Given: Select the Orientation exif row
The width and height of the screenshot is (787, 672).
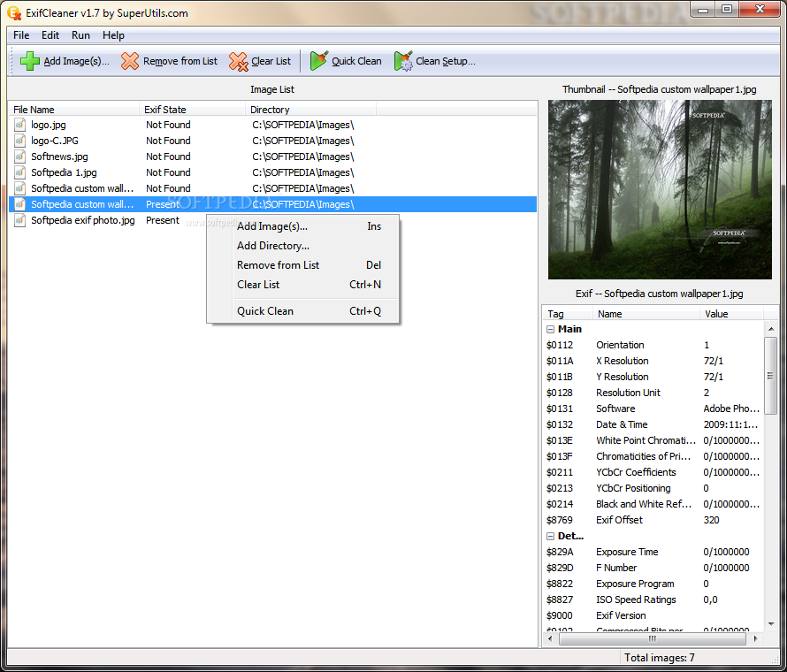Looking at the screenshot, I should click(653, 346).
